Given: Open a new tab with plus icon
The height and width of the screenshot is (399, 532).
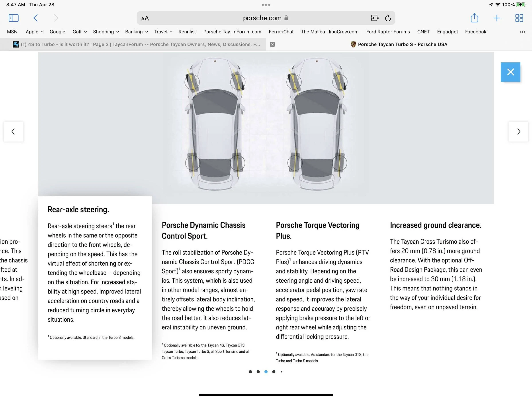Looking at the screenshot, I should [497, 18].
